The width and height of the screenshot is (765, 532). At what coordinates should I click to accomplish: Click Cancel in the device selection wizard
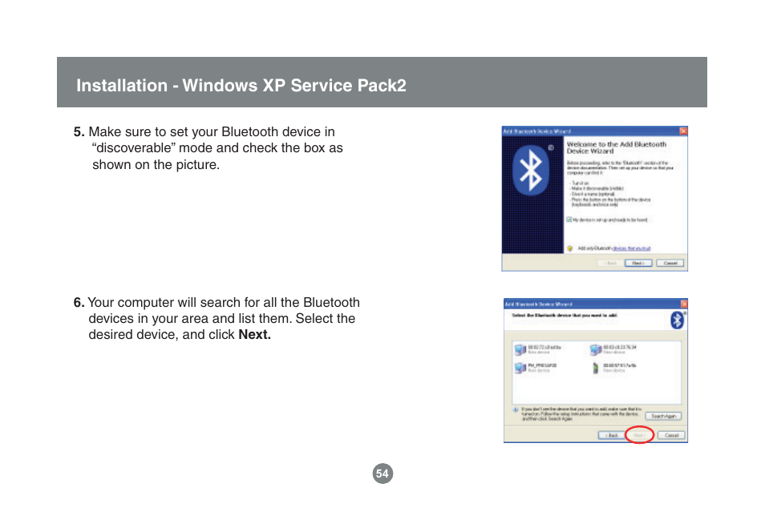pyautogui.click(x=671, y=435)
